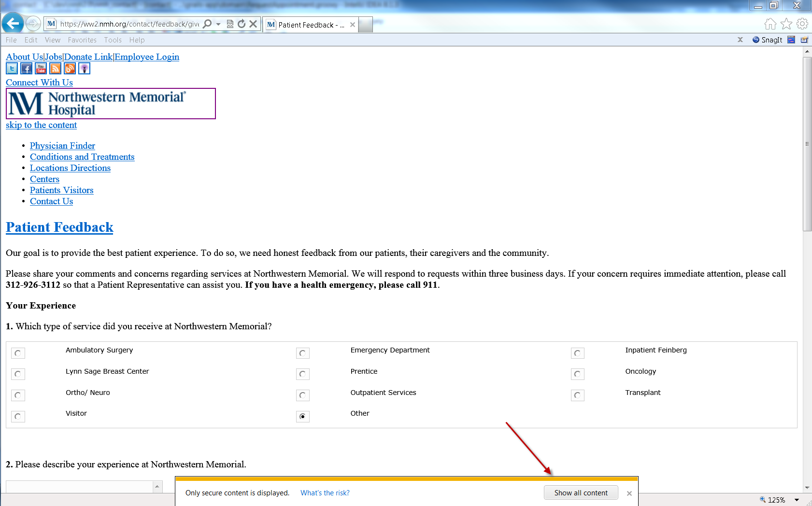Screen dimensions: 812x506
Task: Open the Twitter social icon
Action: pyautogui.click(x=12, y=69)
